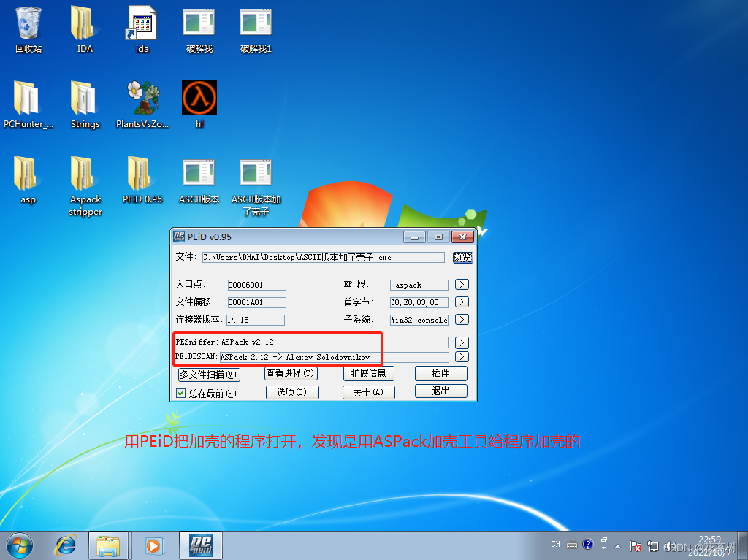
Task: Click the file path input field
Action: coord(324,258)
